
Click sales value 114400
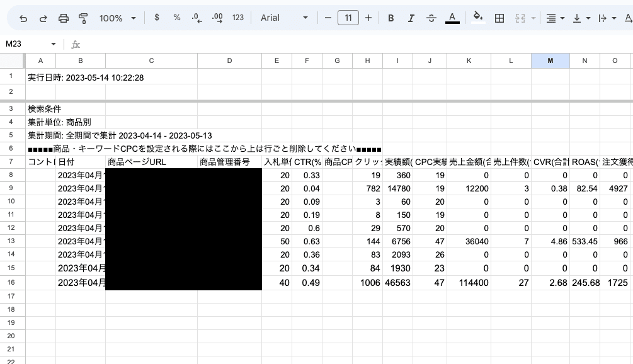tap(469, 283)
